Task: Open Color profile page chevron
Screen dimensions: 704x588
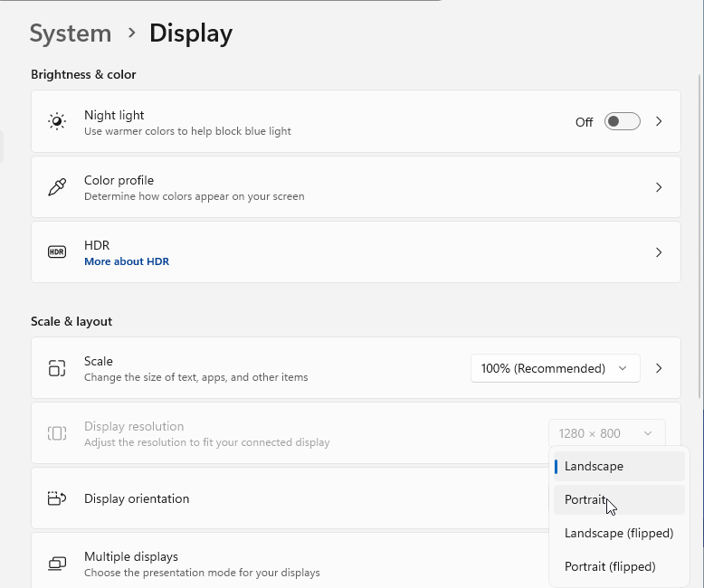Action: (659, 187)
